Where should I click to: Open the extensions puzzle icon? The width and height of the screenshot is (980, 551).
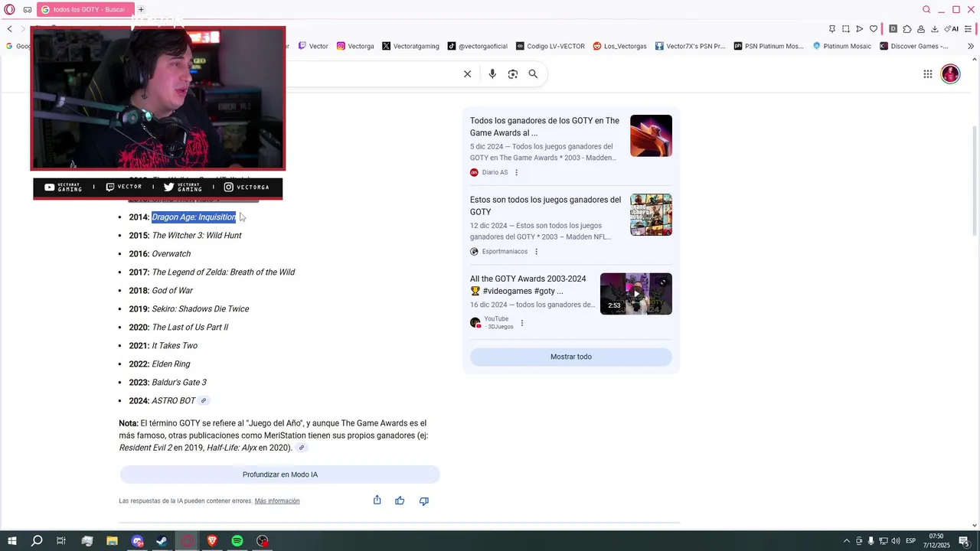tap(907, 29)
